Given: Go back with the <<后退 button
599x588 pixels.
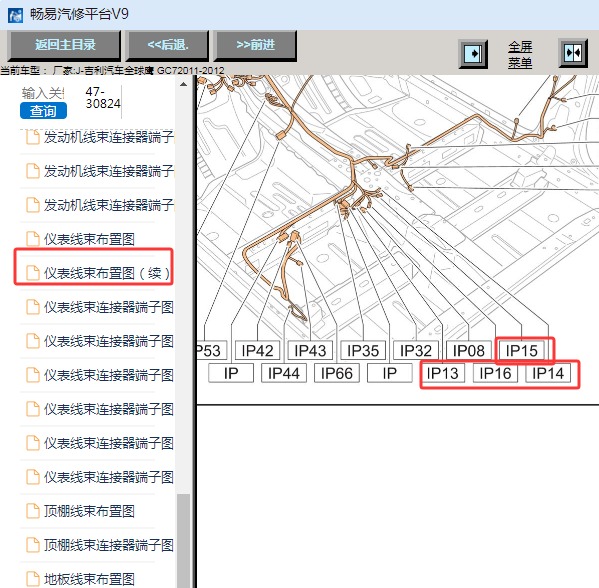Looking at the screenshot, I should 168,45.
